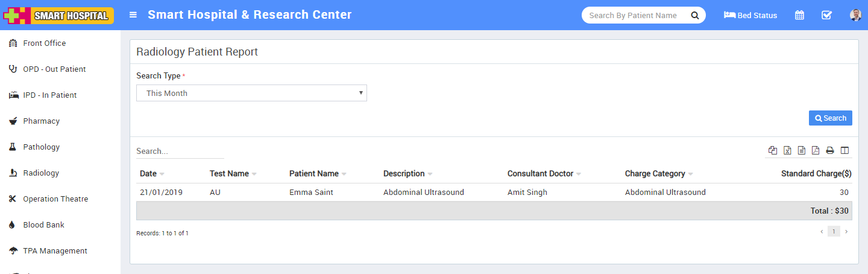This screenshot has height=274, width=868.
Task: Print the radiology patient report
Action: (830, 150)
